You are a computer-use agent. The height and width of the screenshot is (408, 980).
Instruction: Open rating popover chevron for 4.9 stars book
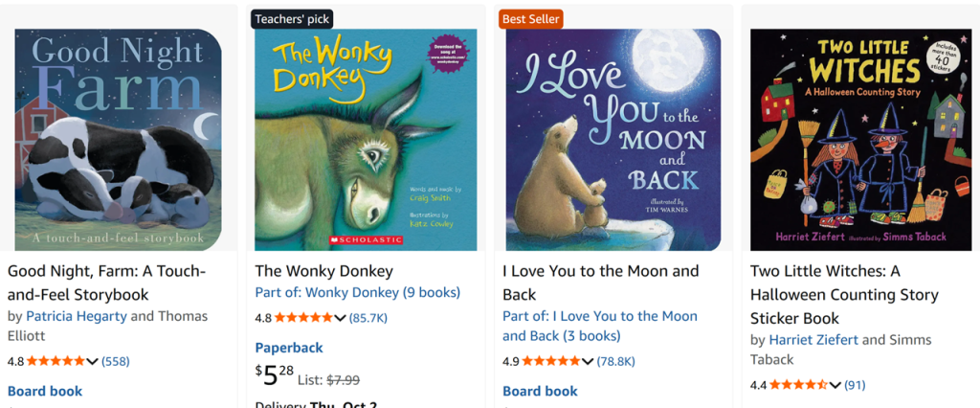point(588,361)
